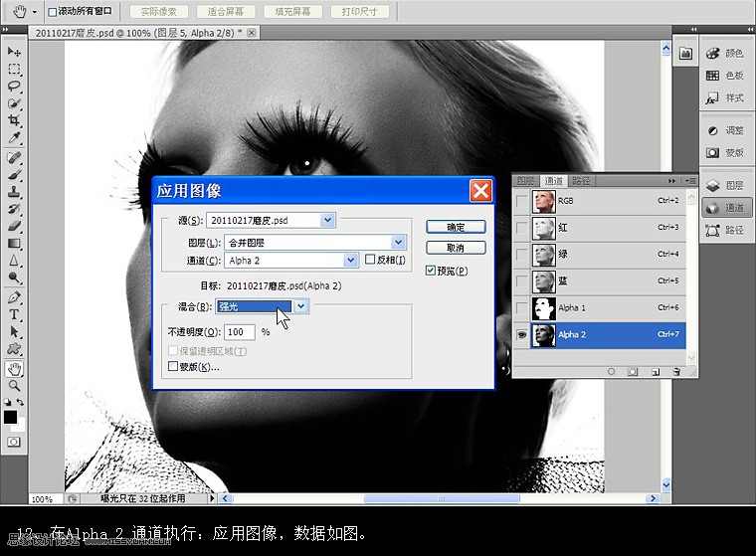Viewport: 756px width, 556px height.
Task: Delete current channel trash icon
Action: (676, 372)
